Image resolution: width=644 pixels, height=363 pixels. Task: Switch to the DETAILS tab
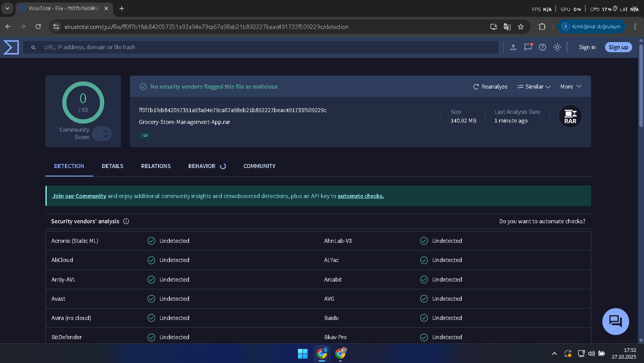112,166
